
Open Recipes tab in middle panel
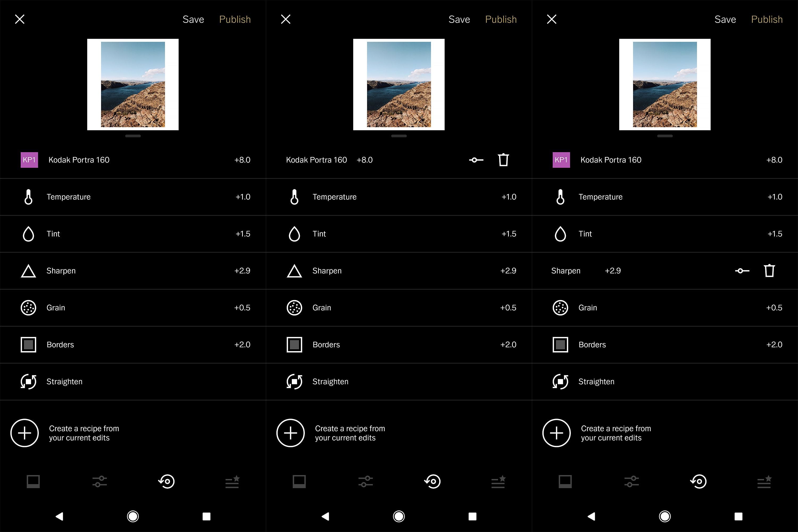pyautogui.click(x=498, y=481)
